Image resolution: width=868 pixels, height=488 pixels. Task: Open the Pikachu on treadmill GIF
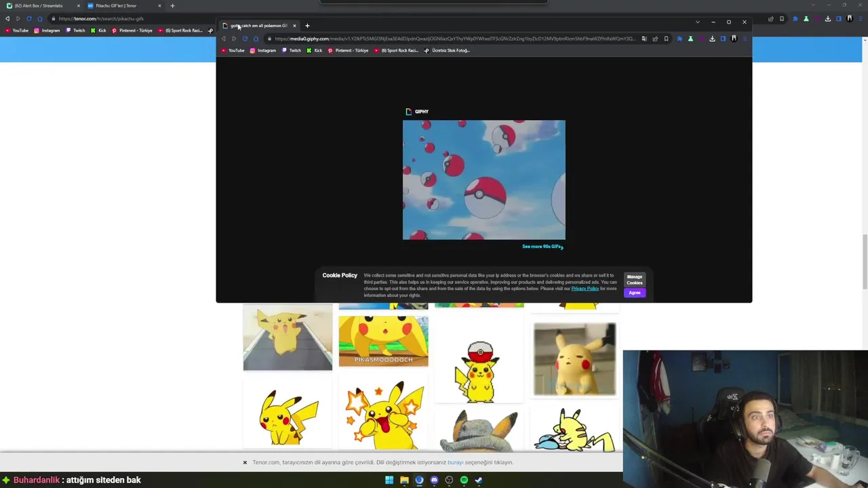(x=288, y=337)
